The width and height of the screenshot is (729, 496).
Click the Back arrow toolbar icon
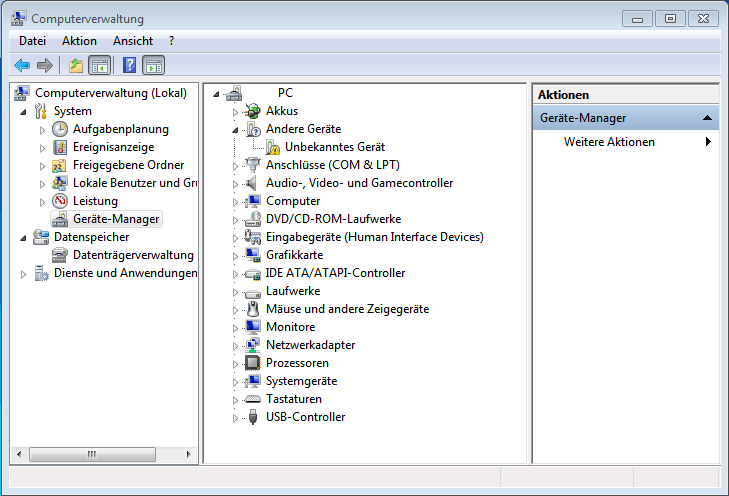pos(22,66)
